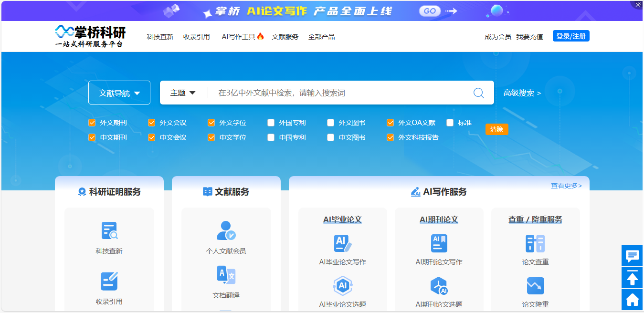Open the 文档翻译 icon

point(226,275)
